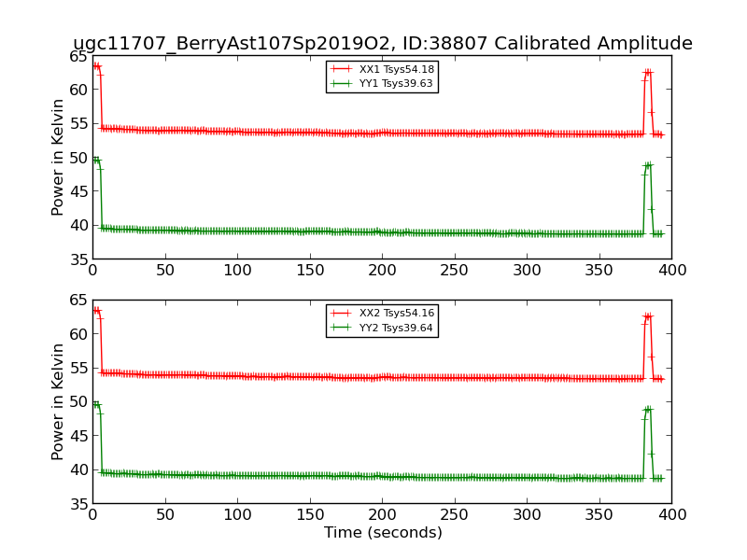Click the bottom plot x-axis tick label 100
This screenshot has width=747, height=560.
[237, 515]
